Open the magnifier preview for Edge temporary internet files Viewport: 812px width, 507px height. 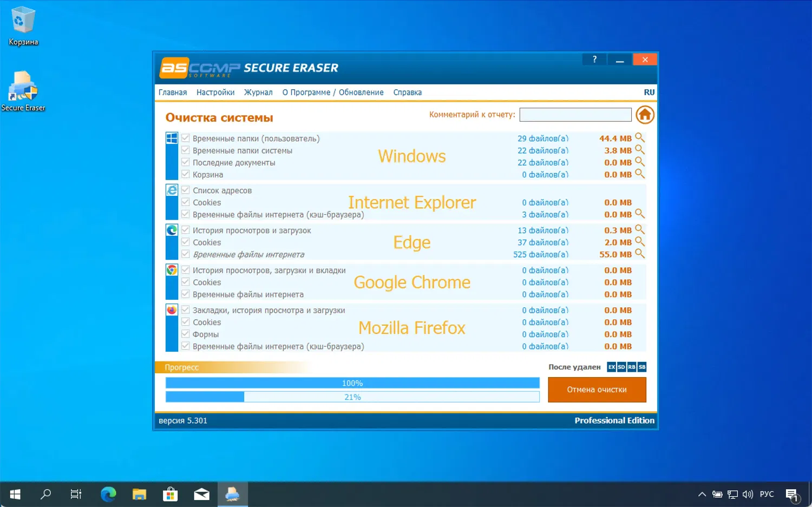(x=640, y=254)
